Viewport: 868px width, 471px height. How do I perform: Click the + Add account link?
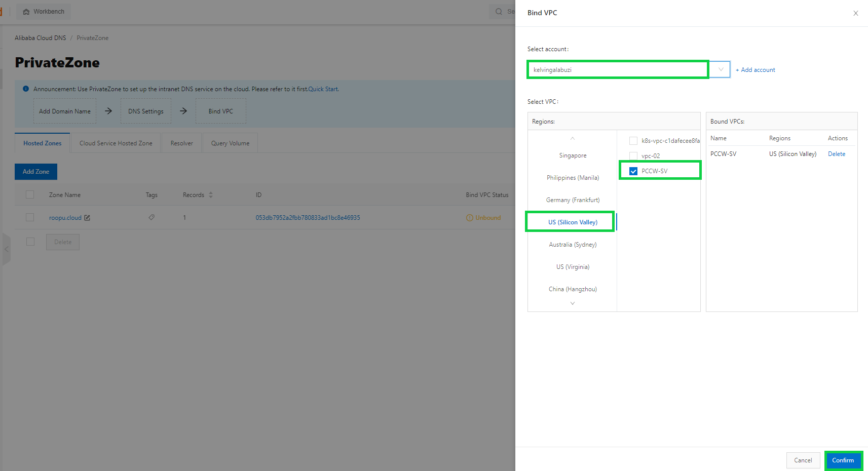(756, 70)
